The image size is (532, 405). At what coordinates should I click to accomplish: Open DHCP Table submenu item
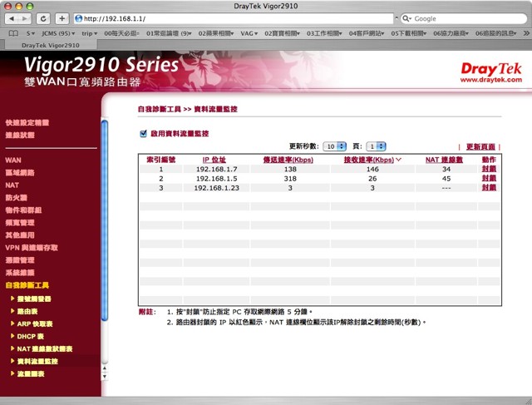pos(31,337)
